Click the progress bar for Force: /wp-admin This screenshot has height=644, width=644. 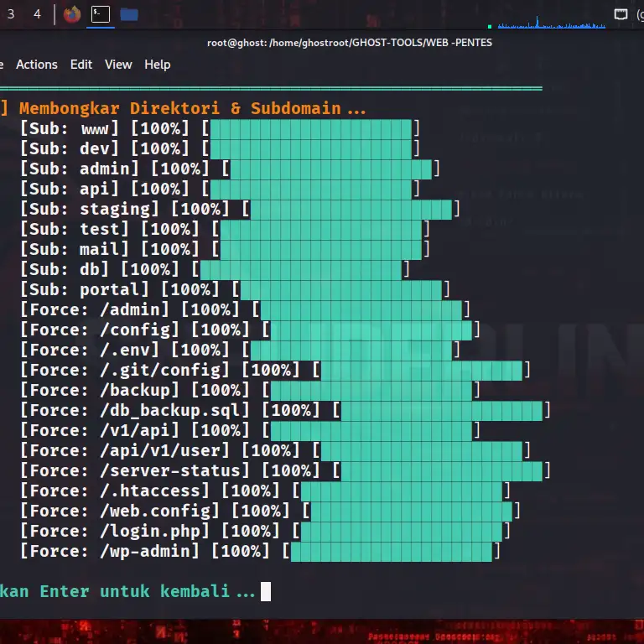point(392,551)
